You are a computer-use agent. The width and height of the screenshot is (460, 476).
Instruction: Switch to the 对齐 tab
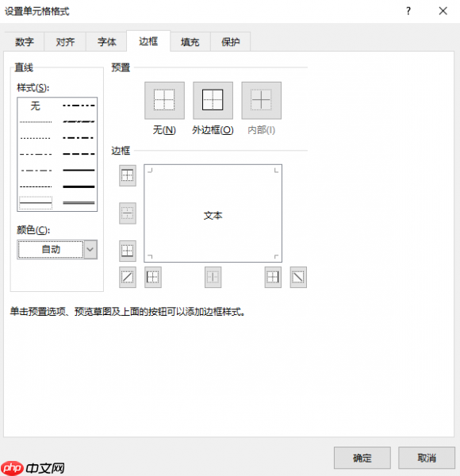[x=65, y=41]
